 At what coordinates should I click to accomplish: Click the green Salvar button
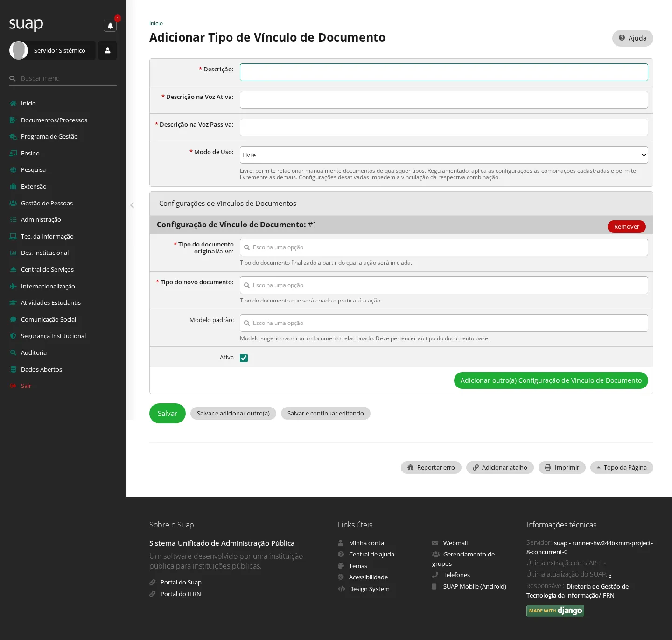pyautogui.click(x=168, y=414)
